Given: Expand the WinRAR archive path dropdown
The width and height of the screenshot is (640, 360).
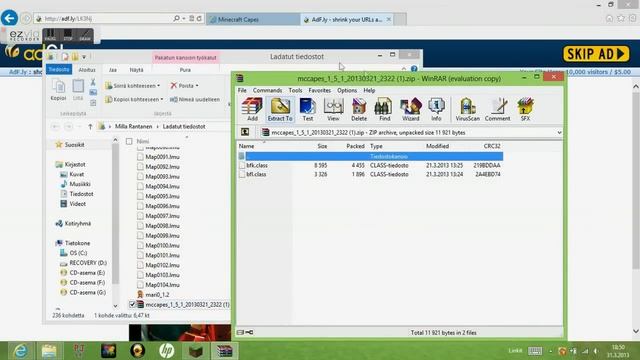Looking at the screenshot, I should (x=559, y=133).
